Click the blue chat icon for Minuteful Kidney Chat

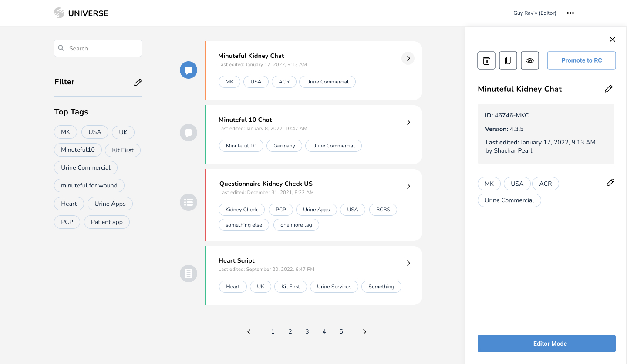pos(189,70)
